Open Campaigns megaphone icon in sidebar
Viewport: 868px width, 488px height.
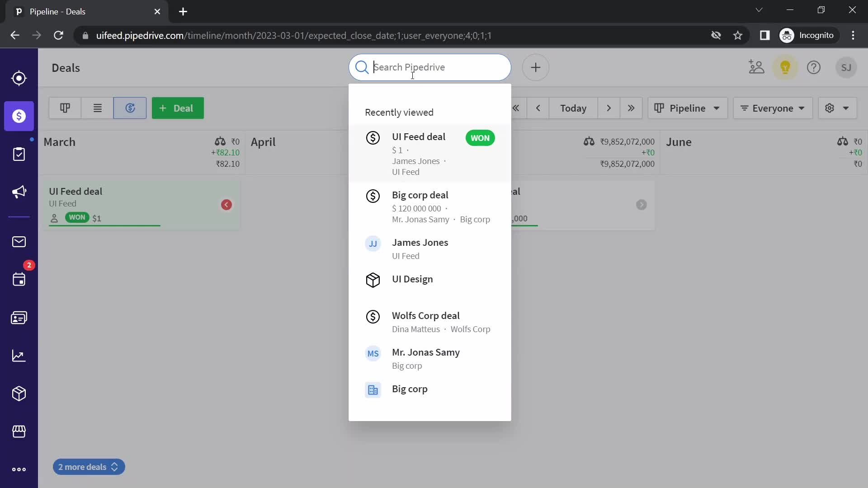19,192
